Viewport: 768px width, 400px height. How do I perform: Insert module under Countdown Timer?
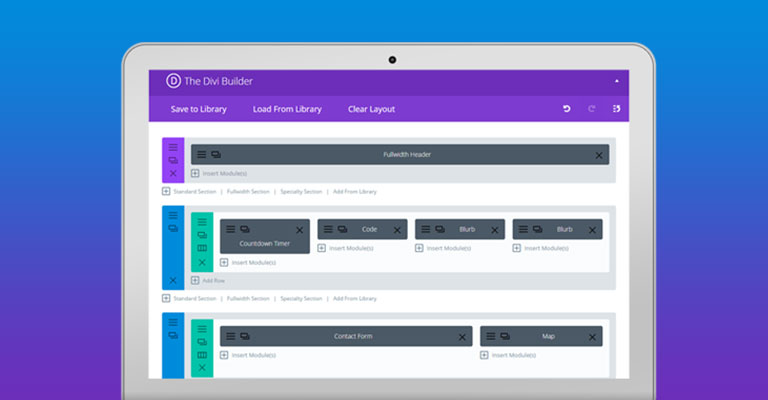[248, 262]
